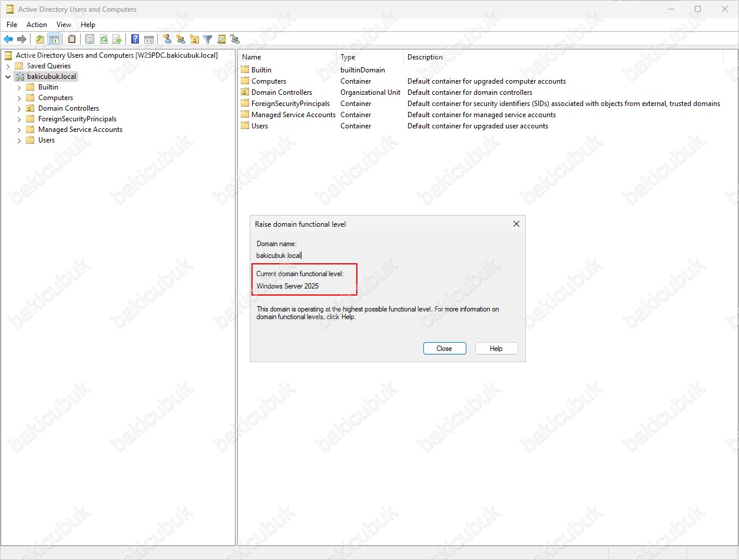Click the description 'Default container for upgraded computer accounts'
The width and height of the screenshot is (739, 560).
486,81
